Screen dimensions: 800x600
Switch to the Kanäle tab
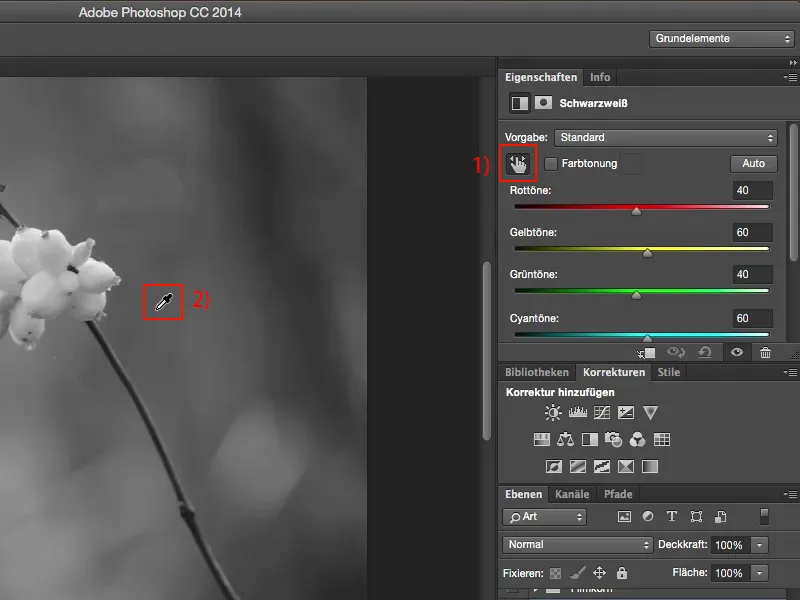coord(572,494)
